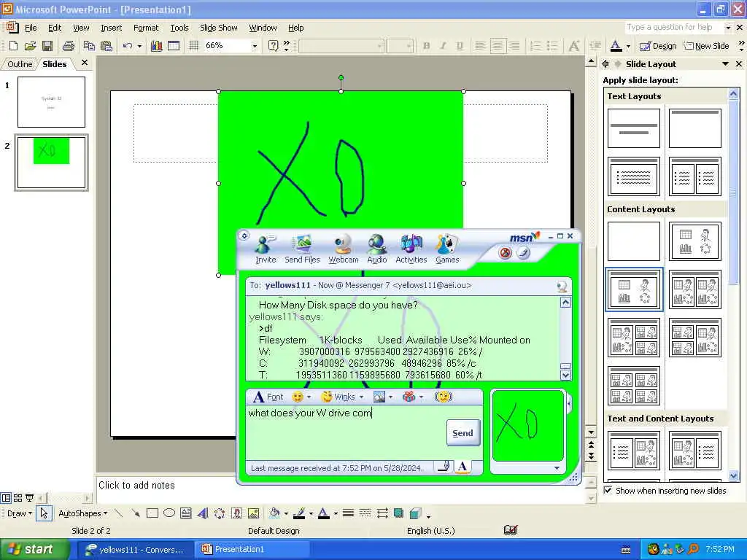The height and width of the screenshot is (560, 747).
Task: Toggle the Show/Hide Grid icon
Action: pos(193,46)
